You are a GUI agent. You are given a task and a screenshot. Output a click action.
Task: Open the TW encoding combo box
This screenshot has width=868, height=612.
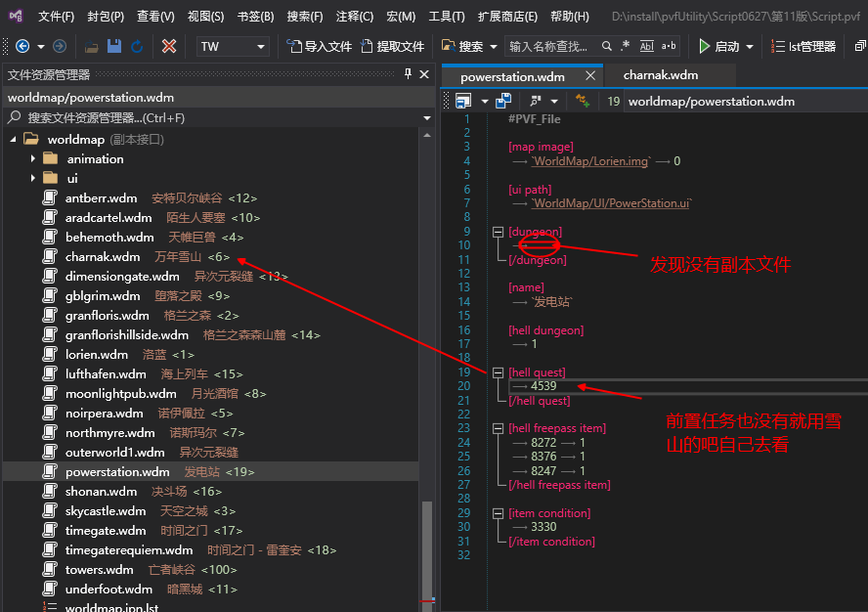[233, 47]
